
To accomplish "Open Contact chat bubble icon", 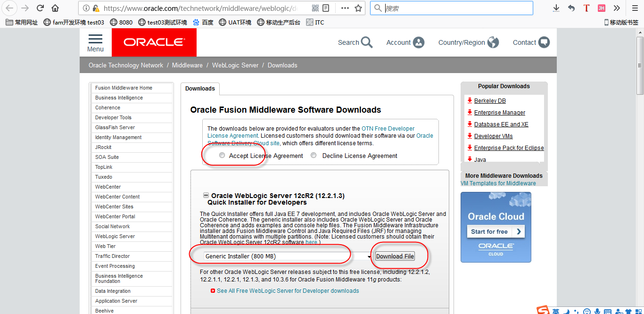I will (544, 42).
